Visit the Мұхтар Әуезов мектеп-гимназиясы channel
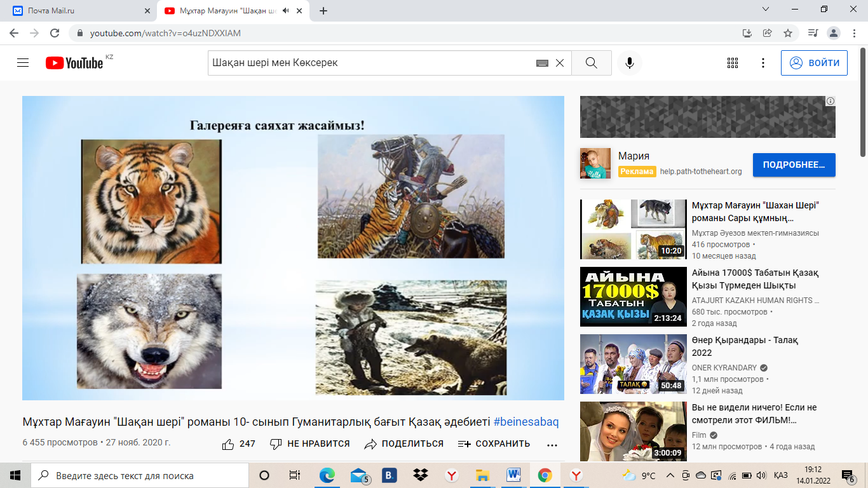The image size is (868, 488). tap(756, 233)
